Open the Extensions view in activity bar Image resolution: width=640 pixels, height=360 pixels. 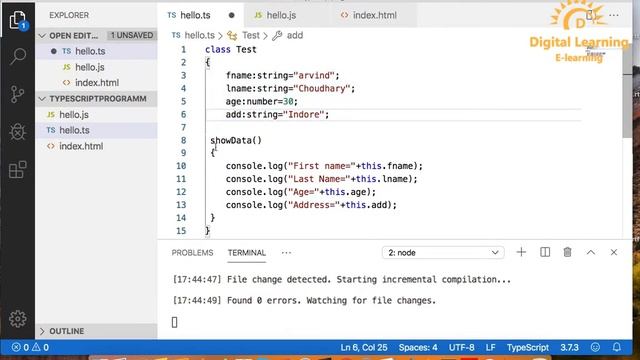[18, 170]
